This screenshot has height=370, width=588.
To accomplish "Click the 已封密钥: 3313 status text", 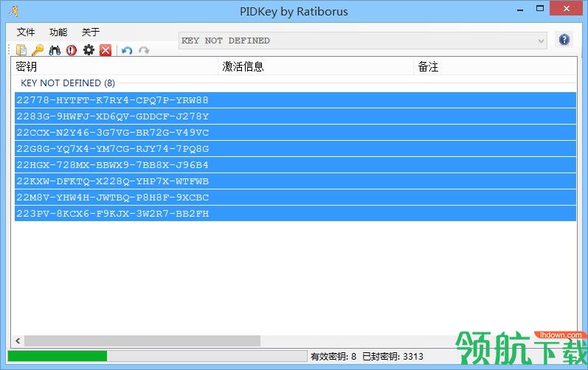I will pyautogui.click(x=392, y=356).
